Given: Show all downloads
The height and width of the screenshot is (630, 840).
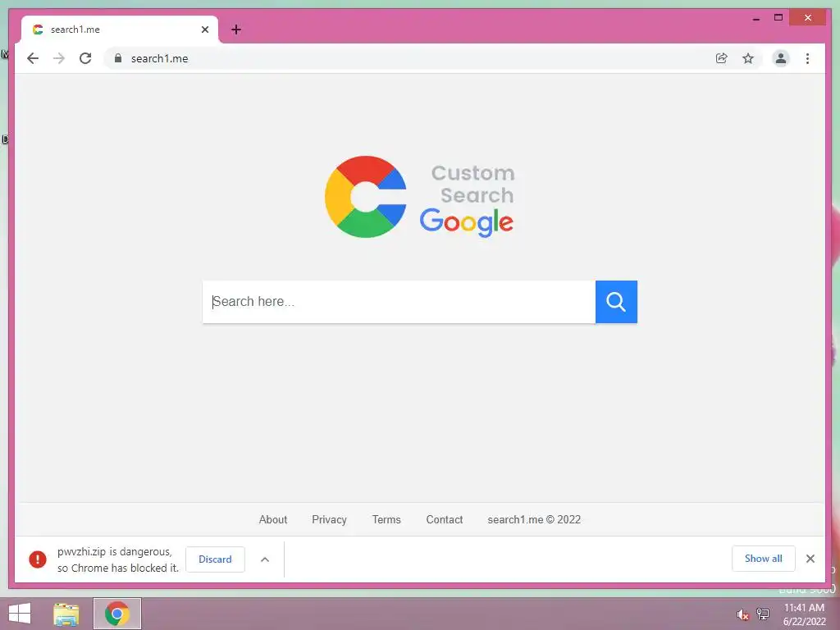Looking at the screenshot, I should coord(764,559).
